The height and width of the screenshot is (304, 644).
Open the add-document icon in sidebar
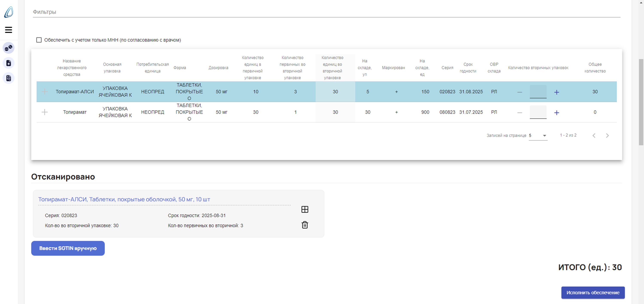point(9,63)
